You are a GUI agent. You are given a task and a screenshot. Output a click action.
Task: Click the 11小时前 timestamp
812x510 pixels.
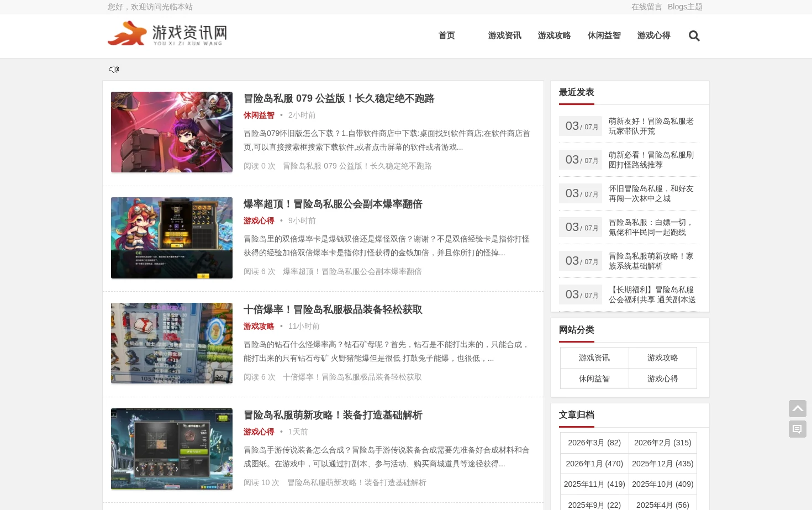(304, 326)
